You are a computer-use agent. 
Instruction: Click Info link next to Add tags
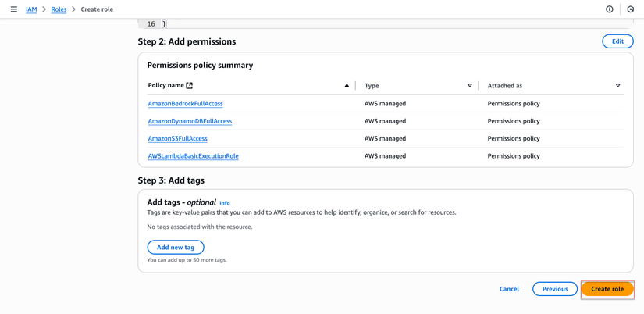pyautogui.click(x=225, y=203)
